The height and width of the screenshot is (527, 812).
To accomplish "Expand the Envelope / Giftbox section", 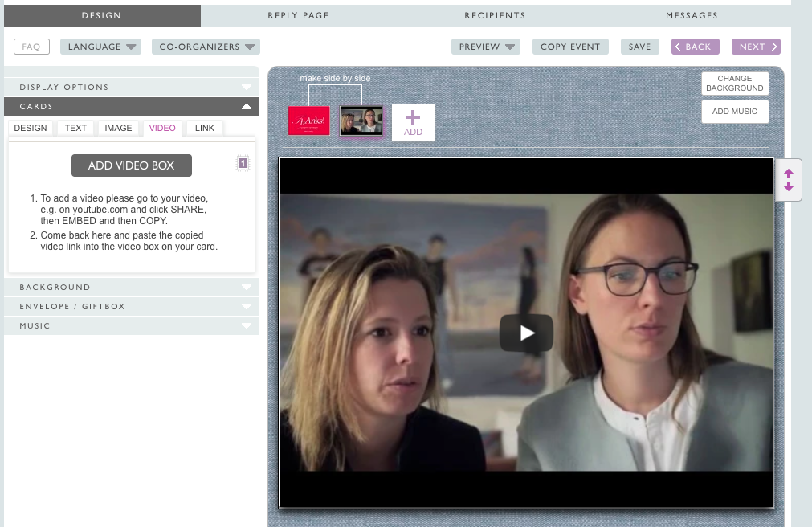I will (x=132, y=306).
